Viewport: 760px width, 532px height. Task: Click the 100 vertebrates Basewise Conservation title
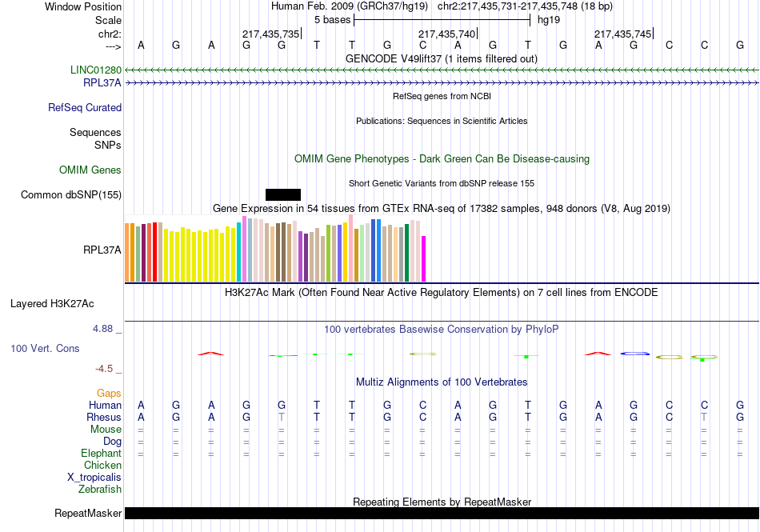[x=442, y=330]
